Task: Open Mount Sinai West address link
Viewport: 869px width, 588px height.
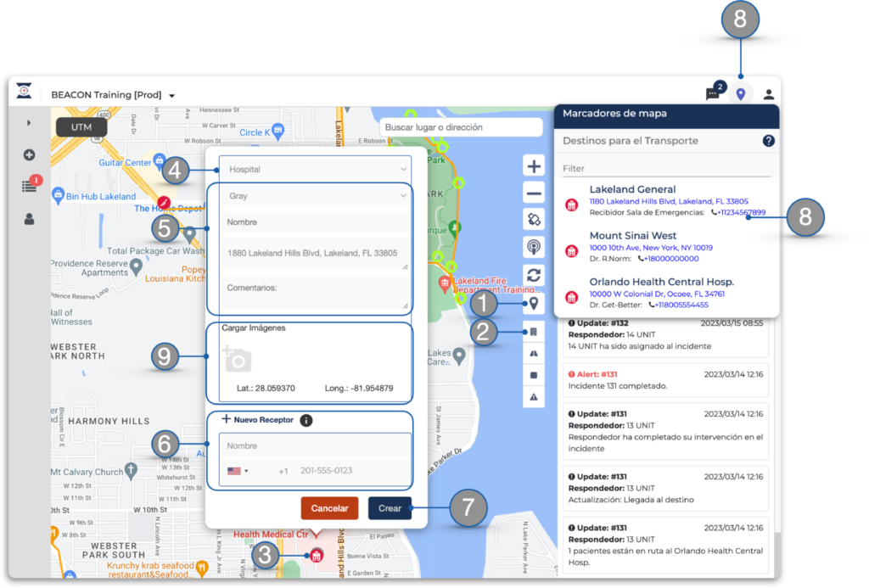Action: [x=651, y=248]
